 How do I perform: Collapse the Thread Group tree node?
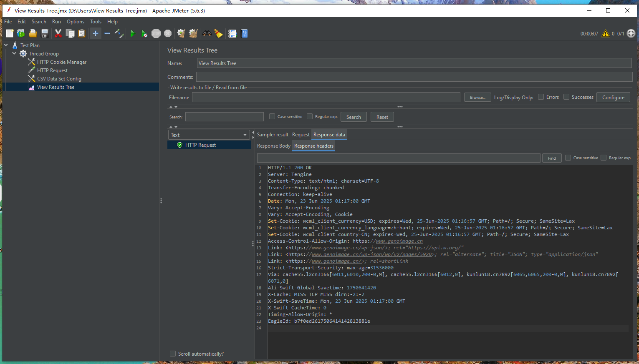pyautogui.click(x=15, y=53)
